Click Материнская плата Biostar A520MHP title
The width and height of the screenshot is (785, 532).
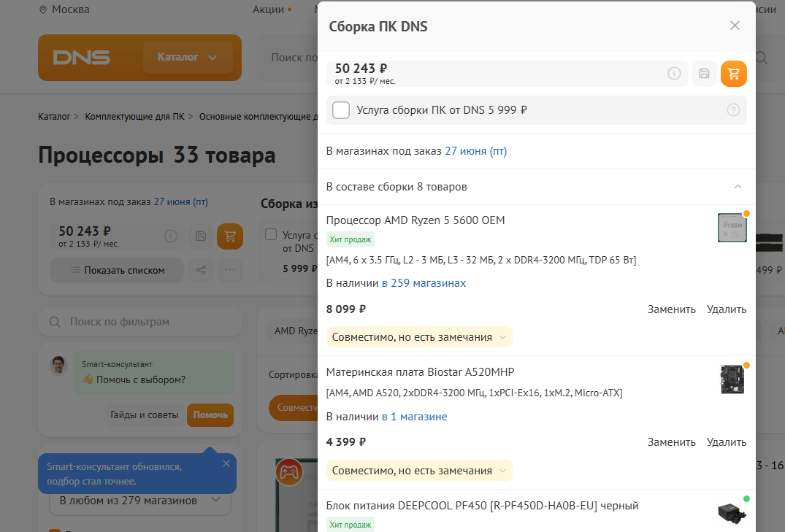point(420,372)
